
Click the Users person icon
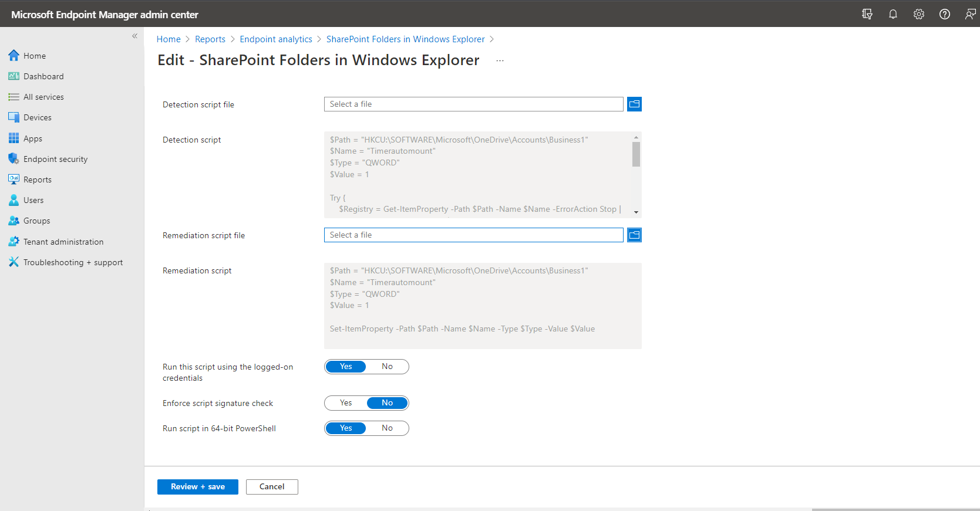[x=14, y=200]
